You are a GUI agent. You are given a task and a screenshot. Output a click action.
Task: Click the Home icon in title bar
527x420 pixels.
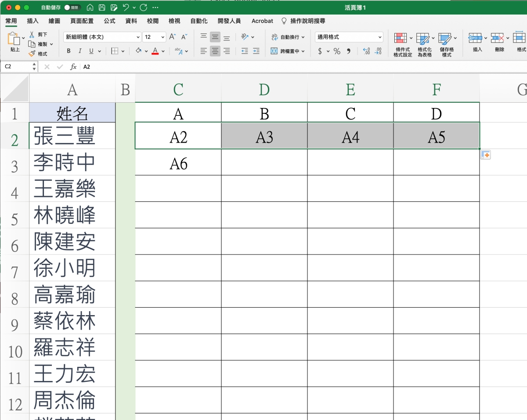(x=90, y=7)
